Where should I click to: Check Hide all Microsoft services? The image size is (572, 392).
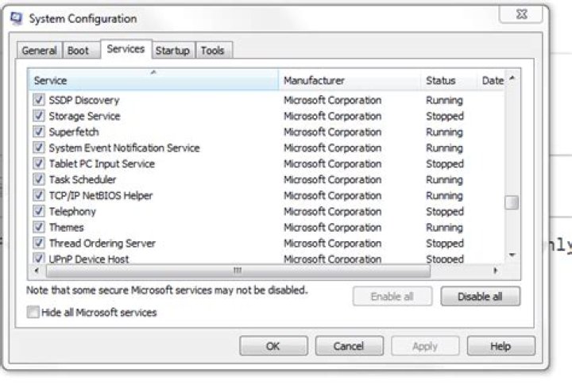pyautogui.click(x=33, y=313)
